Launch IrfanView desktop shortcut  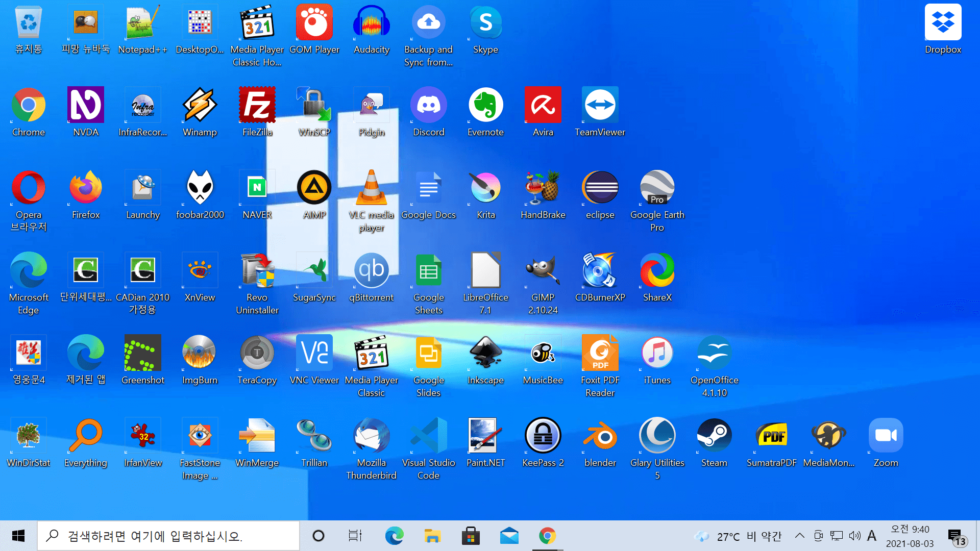point(143,443)
